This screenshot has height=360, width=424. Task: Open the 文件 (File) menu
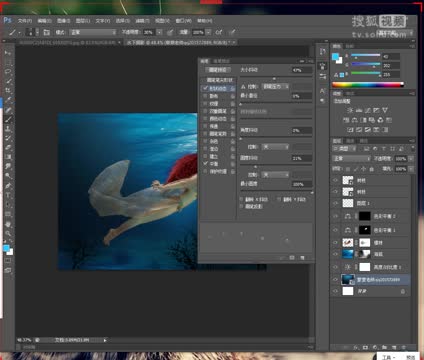pyautogui.click(x=25, y=21)
